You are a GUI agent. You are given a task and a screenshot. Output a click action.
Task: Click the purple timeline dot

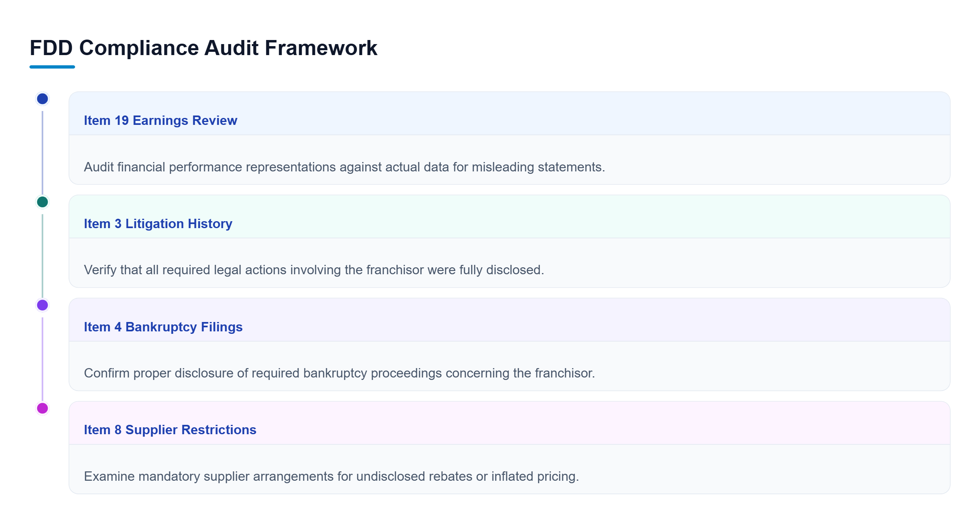click(42, 305)
